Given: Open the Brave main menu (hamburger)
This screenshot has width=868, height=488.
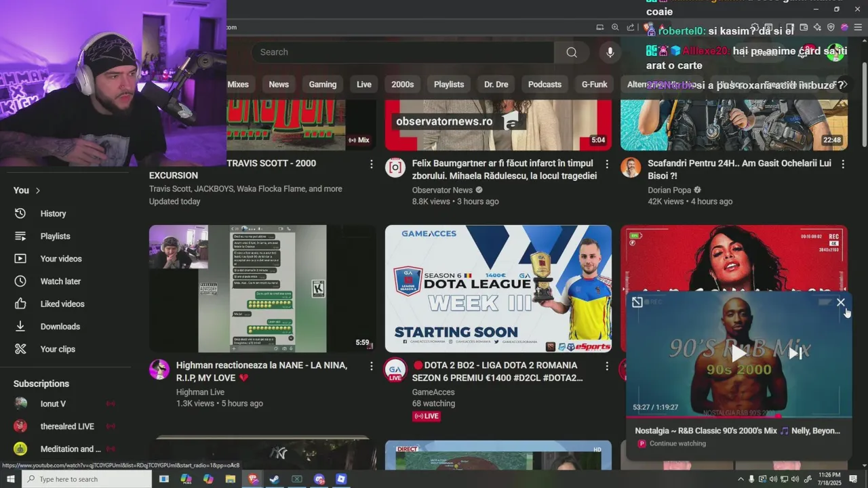Looking at the screenshot, I should tap(858, 27).
